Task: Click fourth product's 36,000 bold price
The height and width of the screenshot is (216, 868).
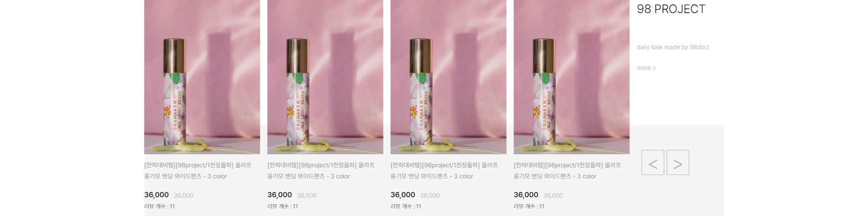Action: (526, 195)
